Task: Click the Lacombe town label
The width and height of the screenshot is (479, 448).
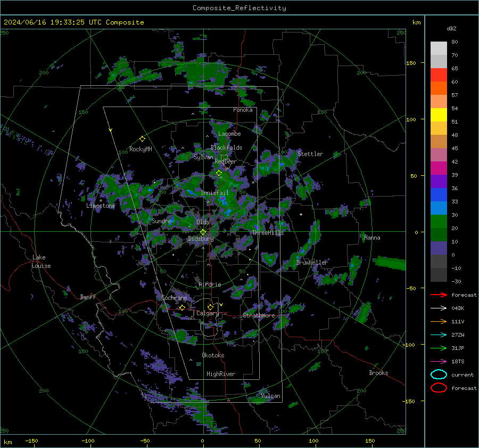Action: [229, 134]
